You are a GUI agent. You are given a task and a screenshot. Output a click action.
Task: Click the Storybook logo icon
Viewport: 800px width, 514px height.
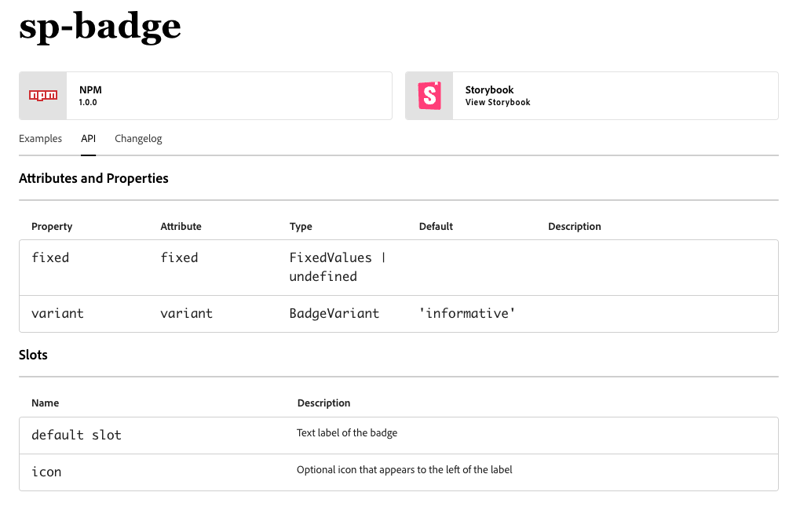tap(429, 96)
